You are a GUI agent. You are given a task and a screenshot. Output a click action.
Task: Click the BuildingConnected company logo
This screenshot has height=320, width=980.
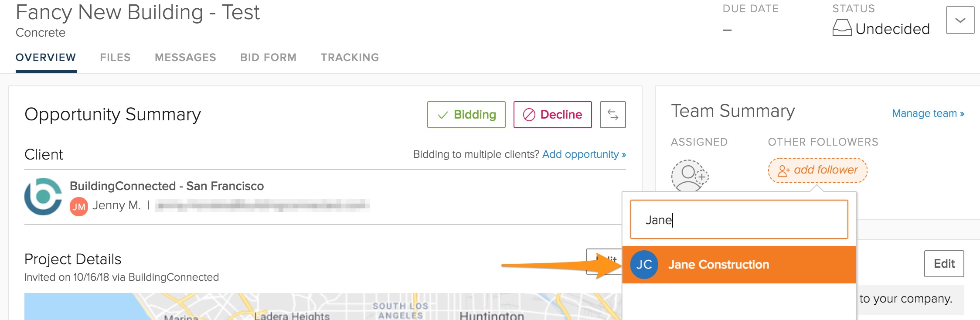43,197
